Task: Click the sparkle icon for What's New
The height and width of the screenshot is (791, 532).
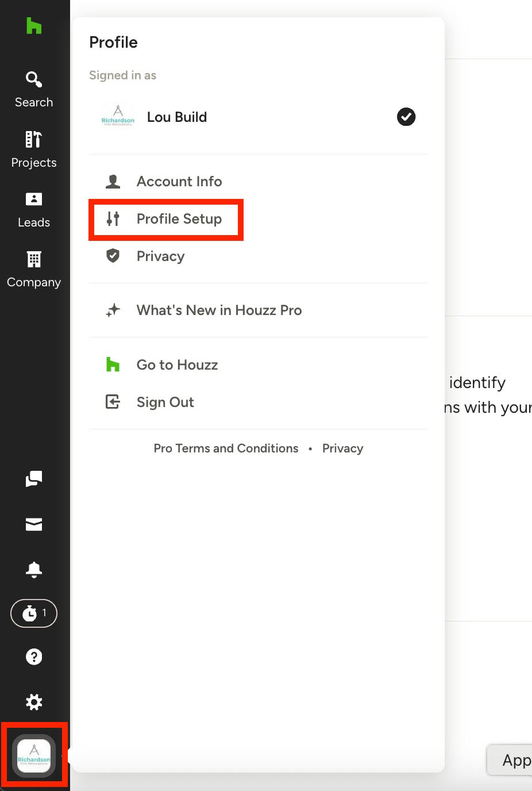Action: click(113, 310)
